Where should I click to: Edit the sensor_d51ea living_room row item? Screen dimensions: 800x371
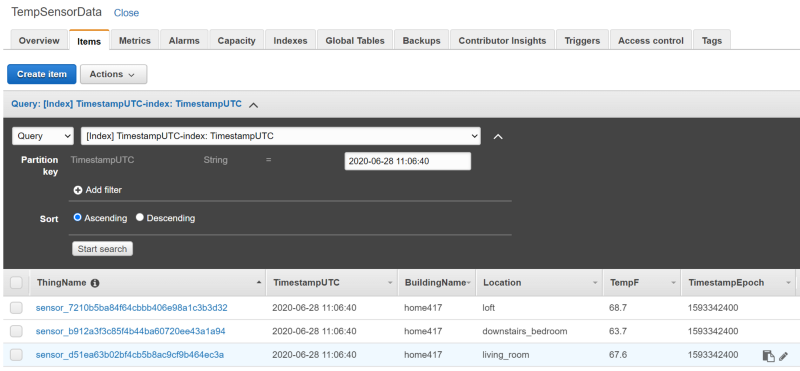pyautogui.click(x=784, y=356)
